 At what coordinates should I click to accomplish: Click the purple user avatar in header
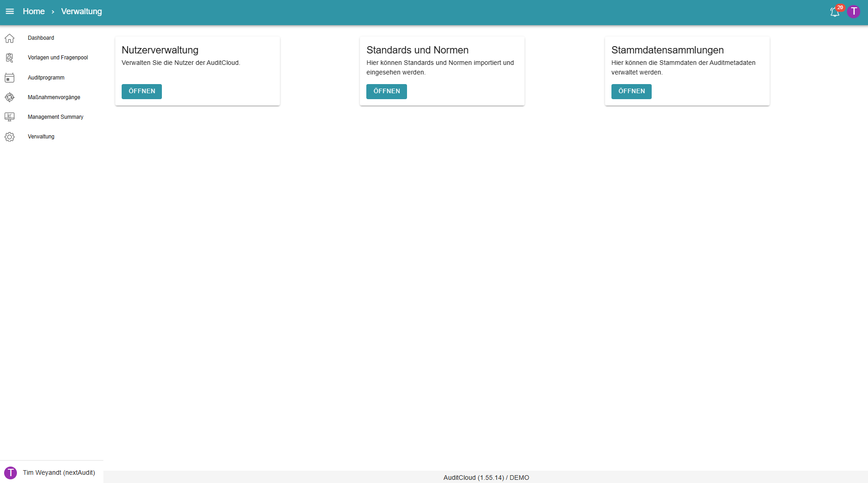(x=853, y=11)
